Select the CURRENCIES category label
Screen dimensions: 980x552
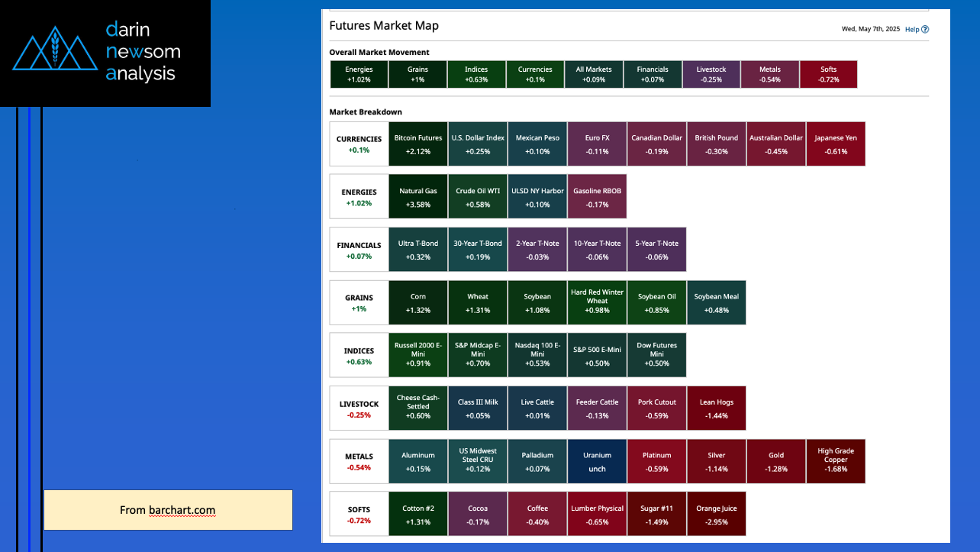pos(359,144)
